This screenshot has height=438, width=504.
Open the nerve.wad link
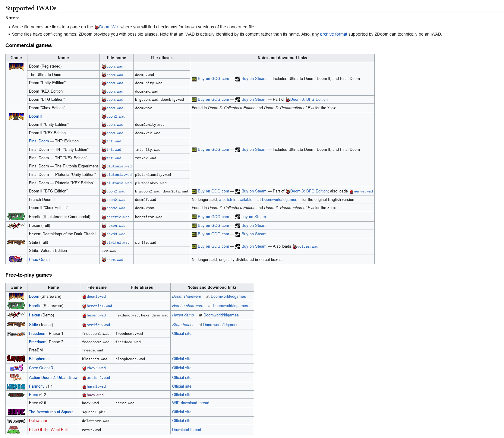click(363, 191)
